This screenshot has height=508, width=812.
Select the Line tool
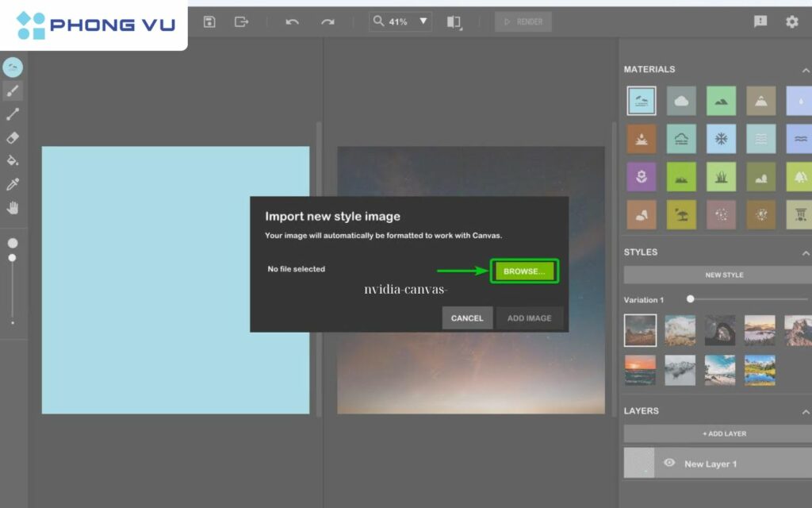[x=13, y=114]
